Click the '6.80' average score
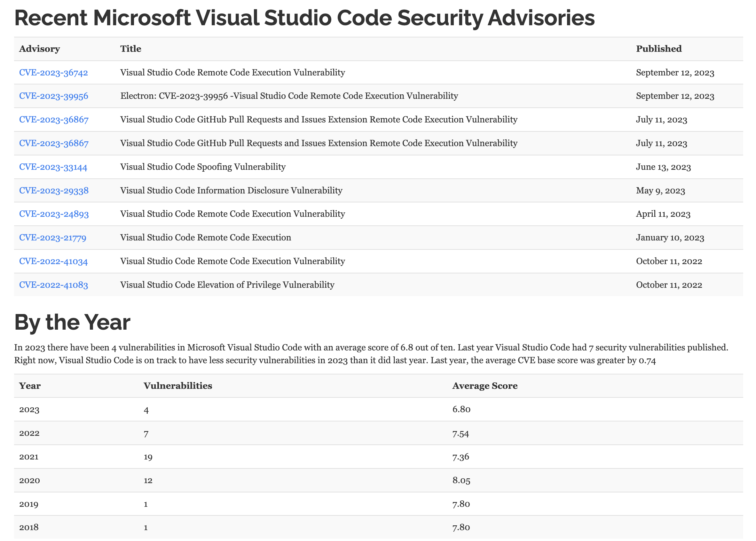756x541 pixels. pos(461,409)
